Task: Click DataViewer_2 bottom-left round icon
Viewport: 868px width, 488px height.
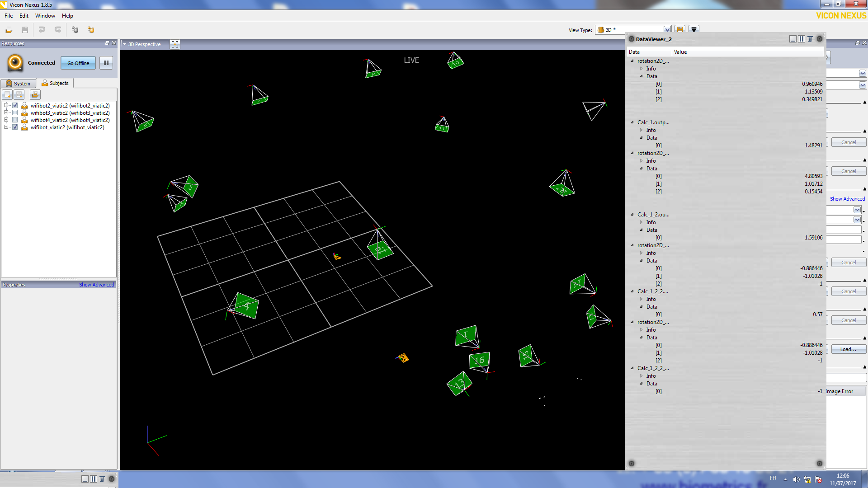Action: 632,464
